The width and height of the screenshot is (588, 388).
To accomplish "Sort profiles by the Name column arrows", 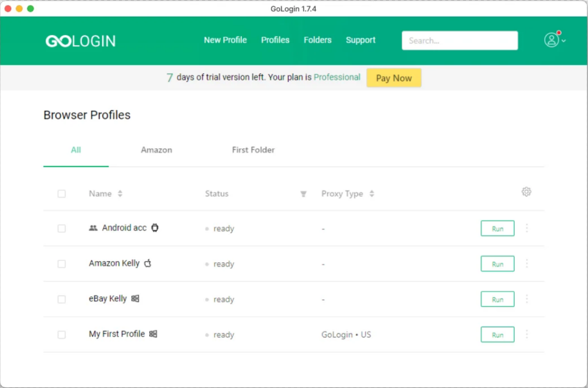I will coord(120,194).
